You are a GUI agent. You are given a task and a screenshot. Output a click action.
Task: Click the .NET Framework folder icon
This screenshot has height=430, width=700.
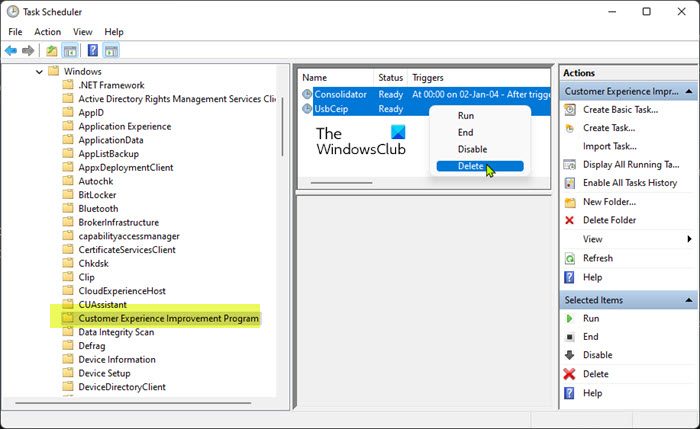pyautogui.click(x=68, y=85)
